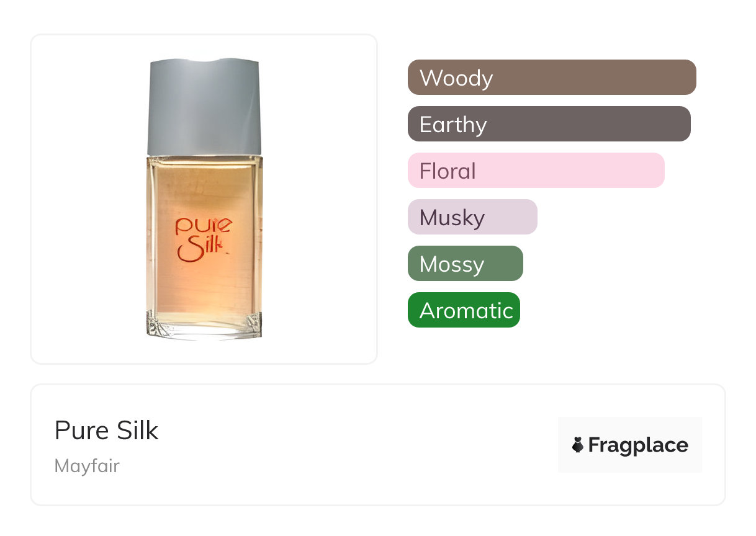
Task: Click the Fragplace wordmark text
Action: (x=638, y=445)
